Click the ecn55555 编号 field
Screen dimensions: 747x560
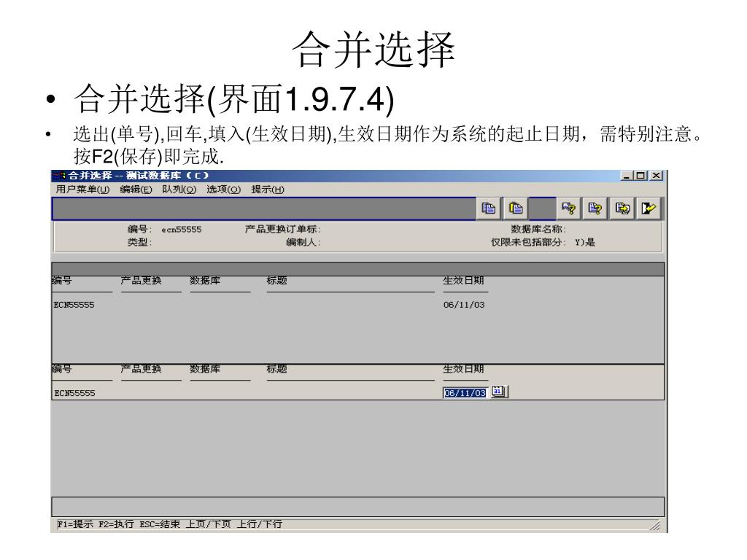pos(182,230)
